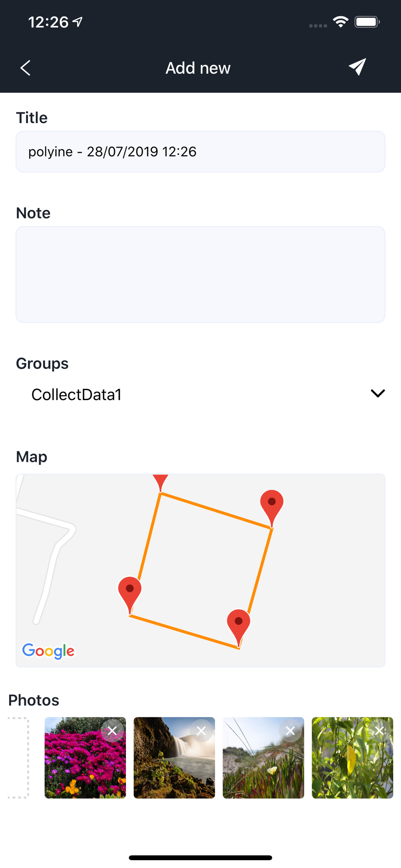
Task: Remove the beach grass photo
Action: (290, 731)
